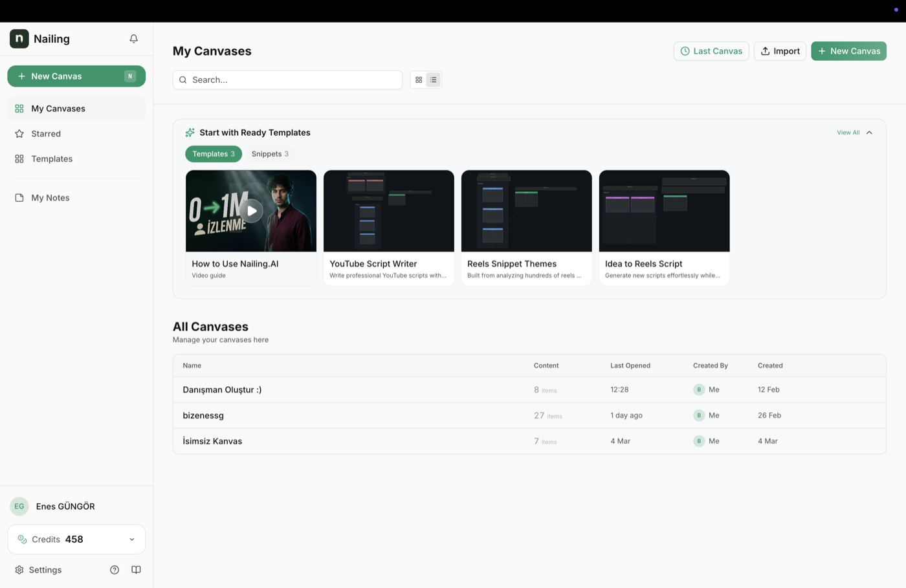
Task: Switch to list view layout
Action: pyautogui.click(x=434, y=80)
